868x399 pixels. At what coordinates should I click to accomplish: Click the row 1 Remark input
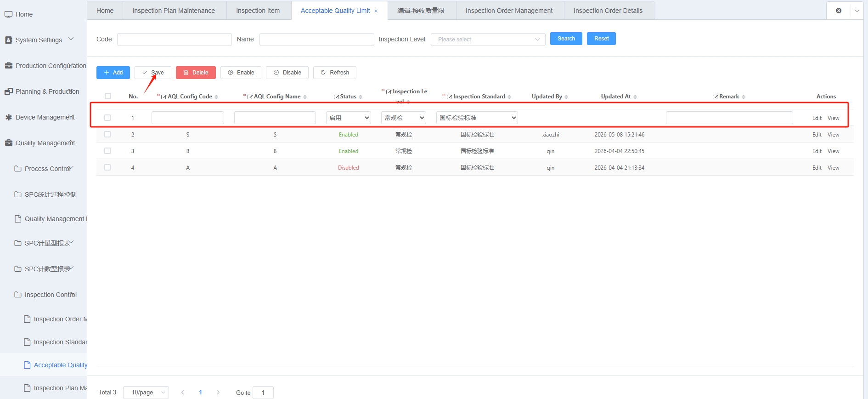729,118
